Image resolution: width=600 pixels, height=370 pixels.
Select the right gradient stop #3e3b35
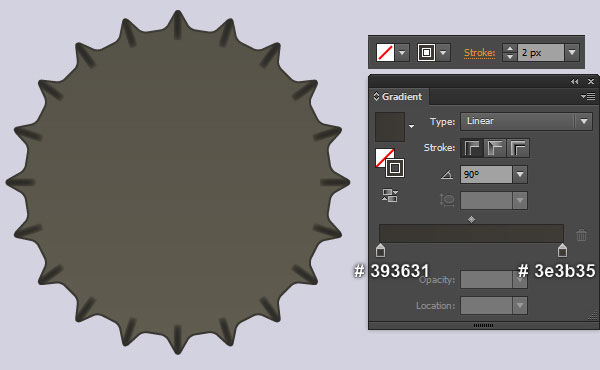click(562, 250)
